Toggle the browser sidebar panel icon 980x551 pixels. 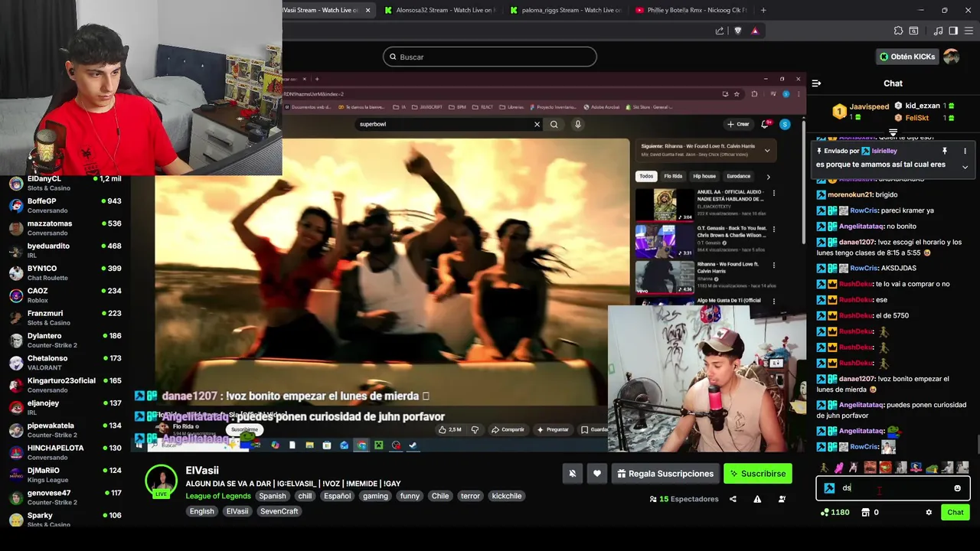click(x=953, y=31)
